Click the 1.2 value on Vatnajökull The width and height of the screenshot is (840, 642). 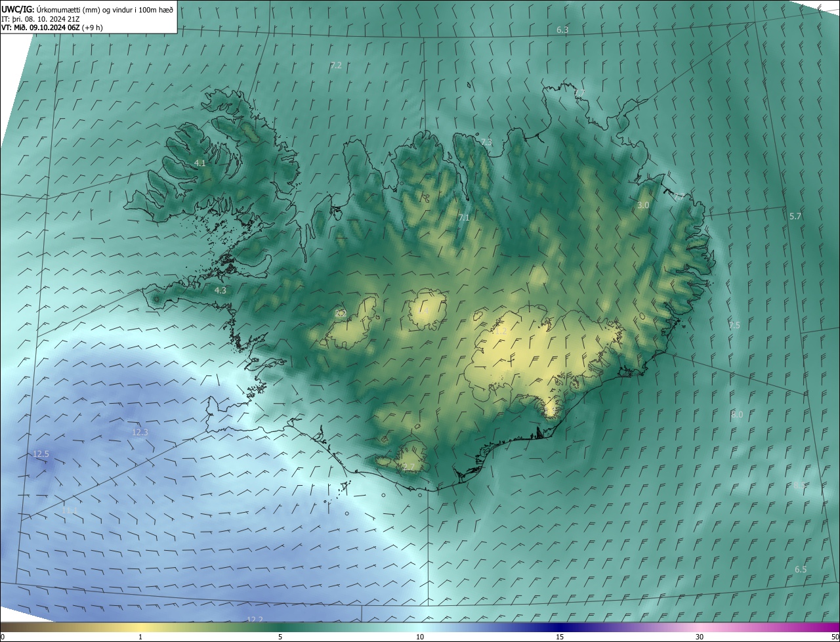500,332
